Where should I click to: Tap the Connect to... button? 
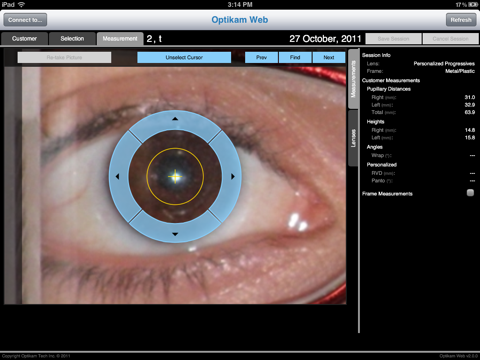pyautogui.click(x=25, y=20)
